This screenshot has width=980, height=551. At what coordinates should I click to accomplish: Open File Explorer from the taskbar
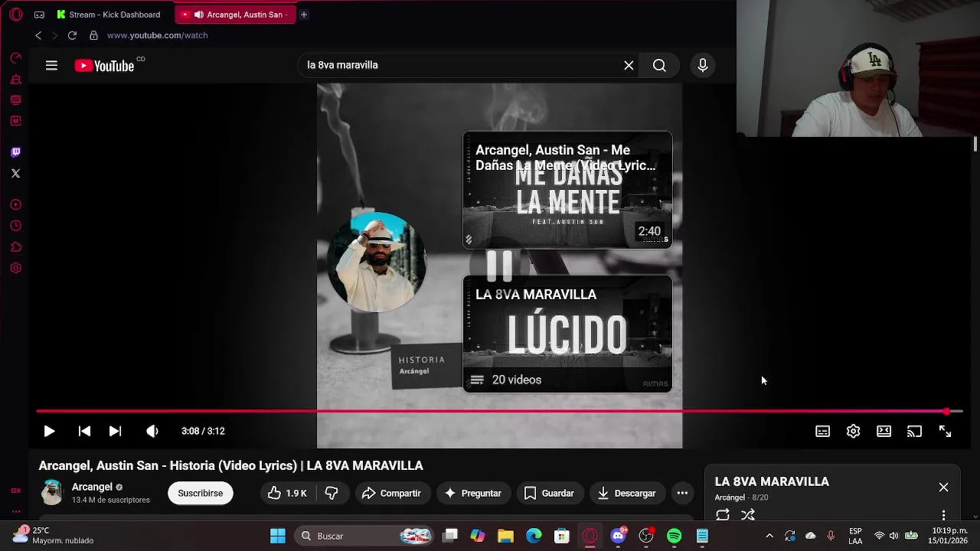[x=505, y=536]
